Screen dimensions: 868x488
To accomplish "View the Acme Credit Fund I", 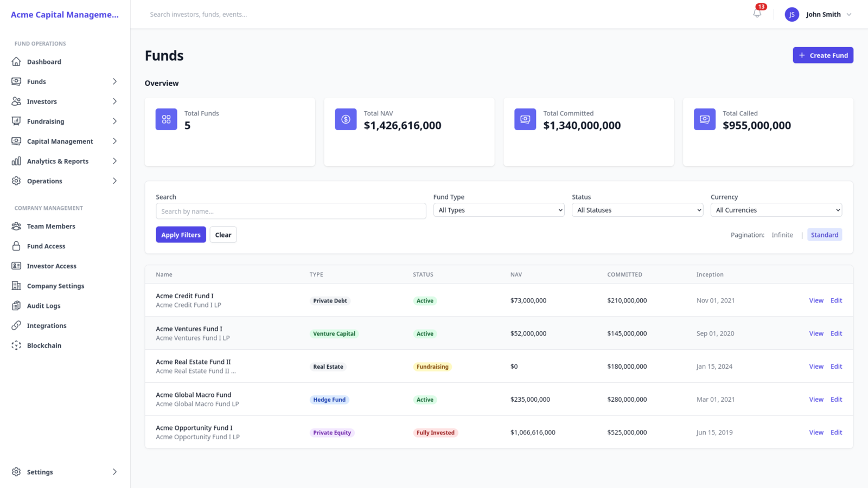I will pos(816,300).
